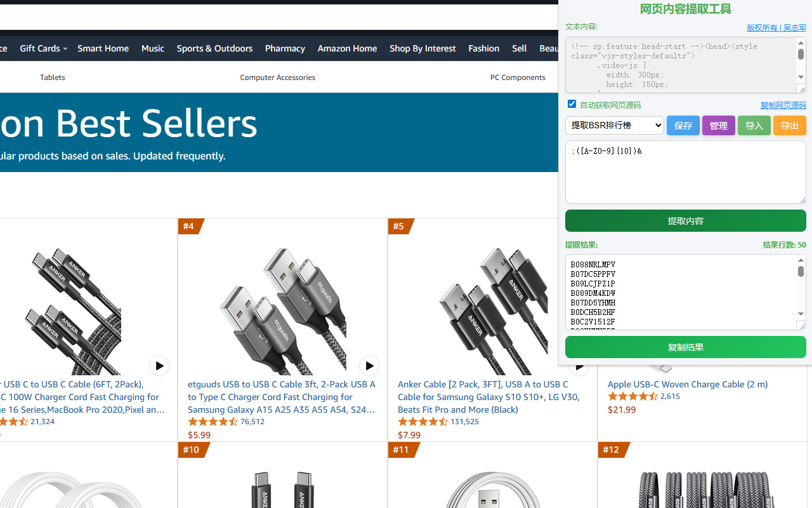Open star rating of etguuds cable

tap(213, 422)
